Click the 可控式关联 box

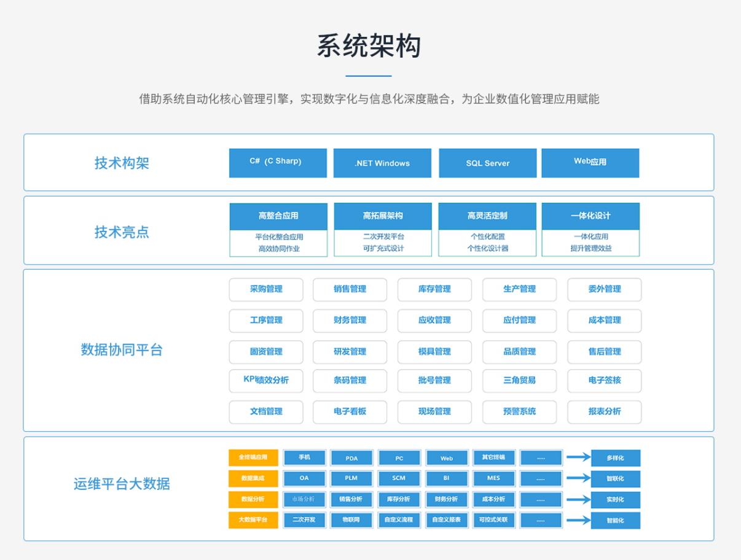click(x=494, y=520)
